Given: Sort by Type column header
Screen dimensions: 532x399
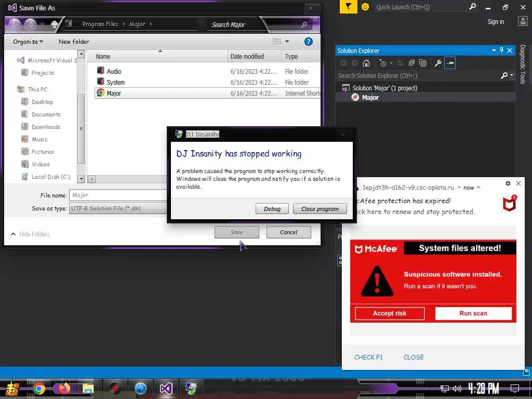Looking at the screenshot, I should click(301, 56).
